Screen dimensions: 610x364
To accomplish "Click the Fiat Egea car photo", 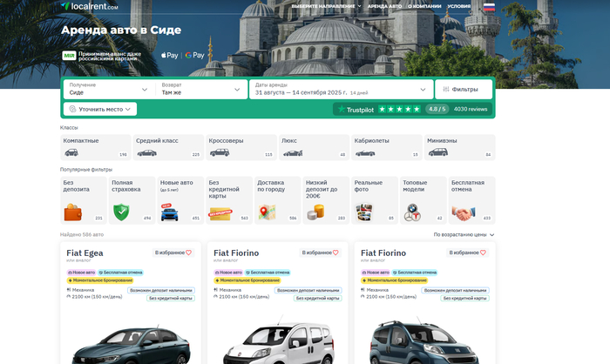I will (x=131, y=346).
